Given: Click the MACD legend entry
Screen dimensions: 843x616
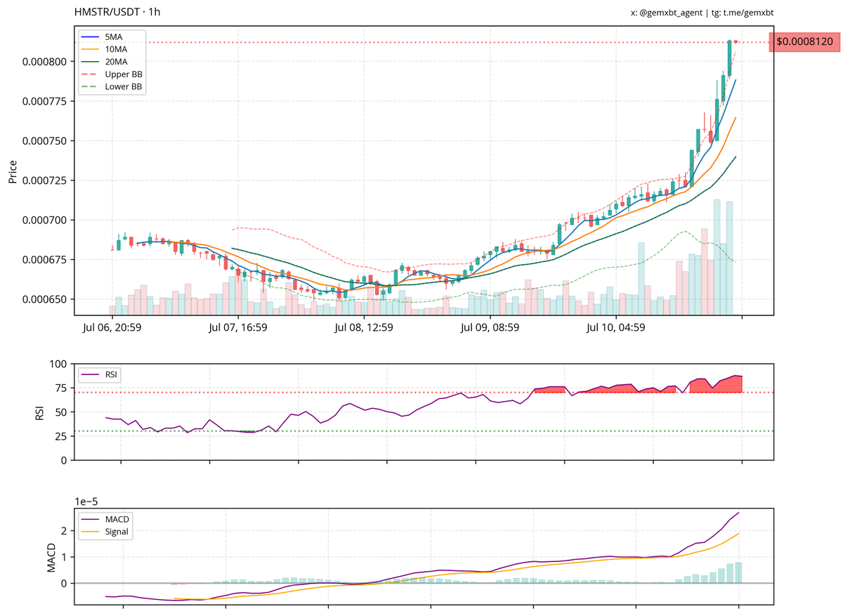Looking at the screenshot, I should click(106, 518).
